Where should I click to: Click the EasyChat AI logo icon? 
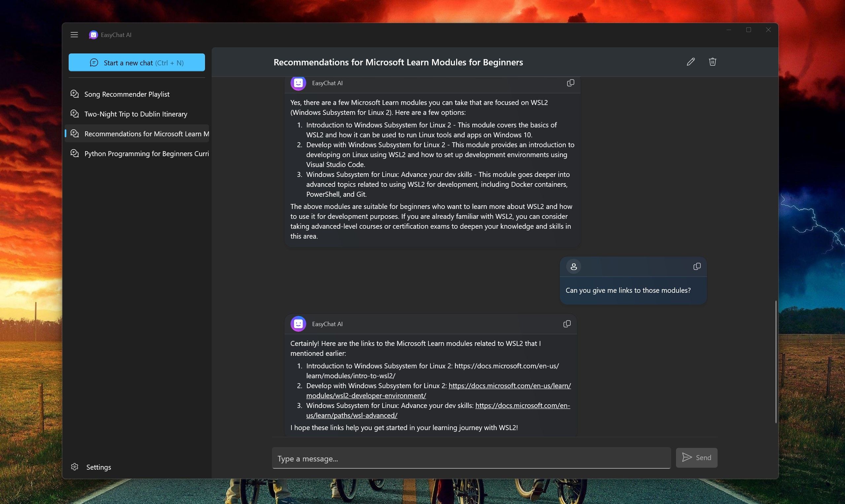(93, 34)
